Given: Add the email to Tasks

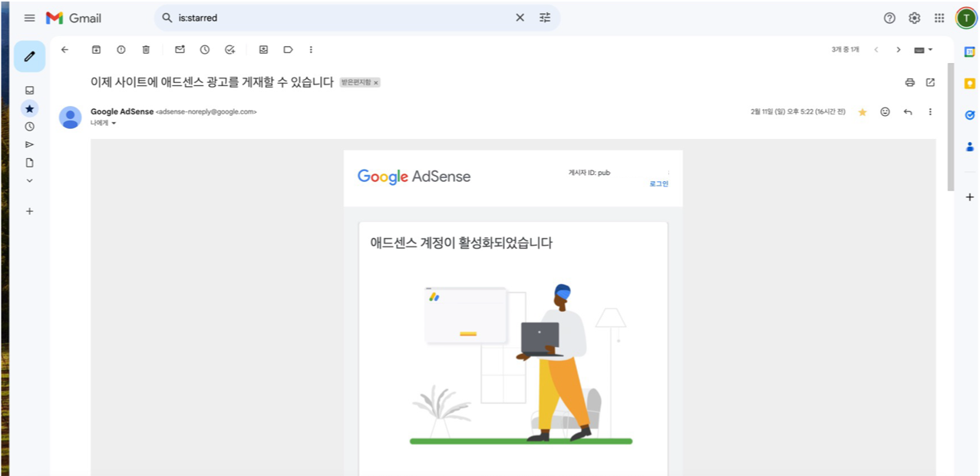Looking at the screenshot, I should point(229,49).
